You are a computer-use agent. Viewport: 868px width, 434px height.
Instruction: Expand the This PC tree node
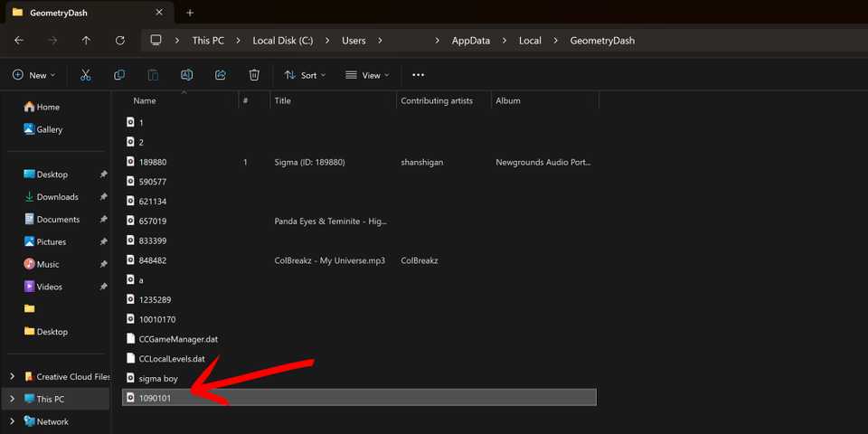[12, 399]
